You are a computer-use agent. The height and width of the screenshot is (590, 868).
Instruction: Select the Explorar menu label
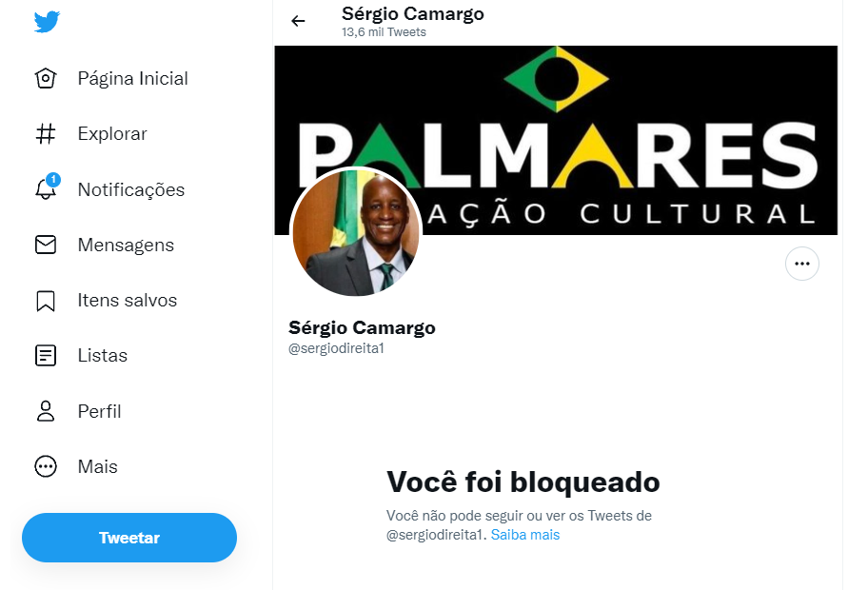[x=112, y=134]
